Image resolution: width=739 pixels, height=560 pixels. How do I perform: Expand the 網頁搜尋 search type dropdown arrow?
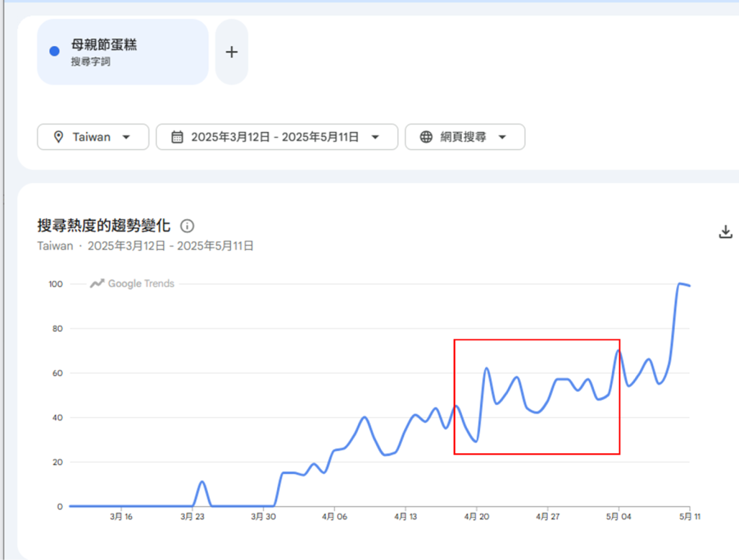502,137
